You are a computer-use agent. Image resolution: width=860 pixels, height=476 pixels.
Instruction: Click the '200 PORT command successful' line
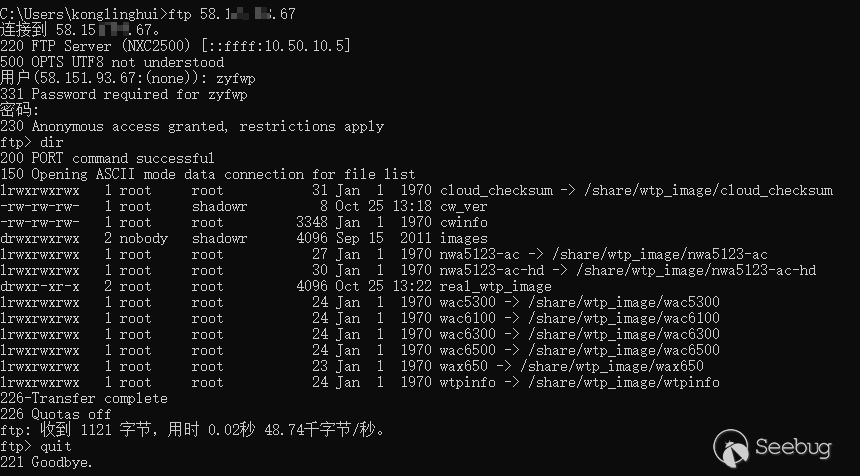[x=107, y=158]
